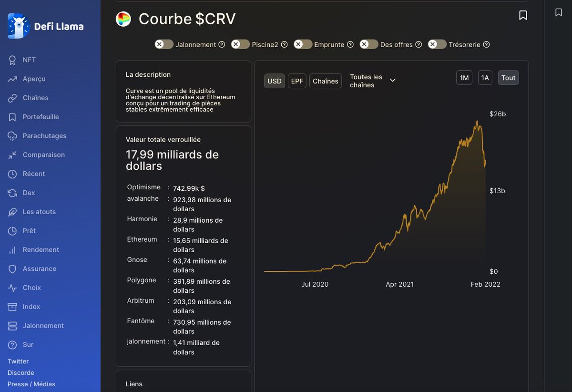Click help icon next to Jalonnement toggle
The image size is (572, 392).
click(222, 44)
